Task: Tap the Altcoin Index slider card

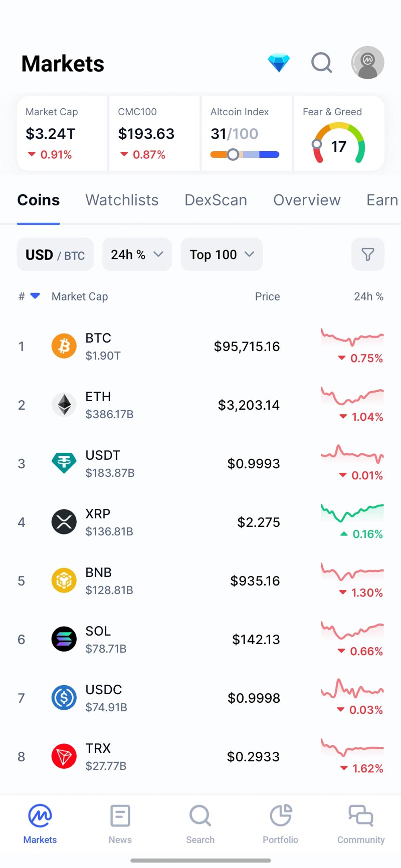Action: (246, 134)
